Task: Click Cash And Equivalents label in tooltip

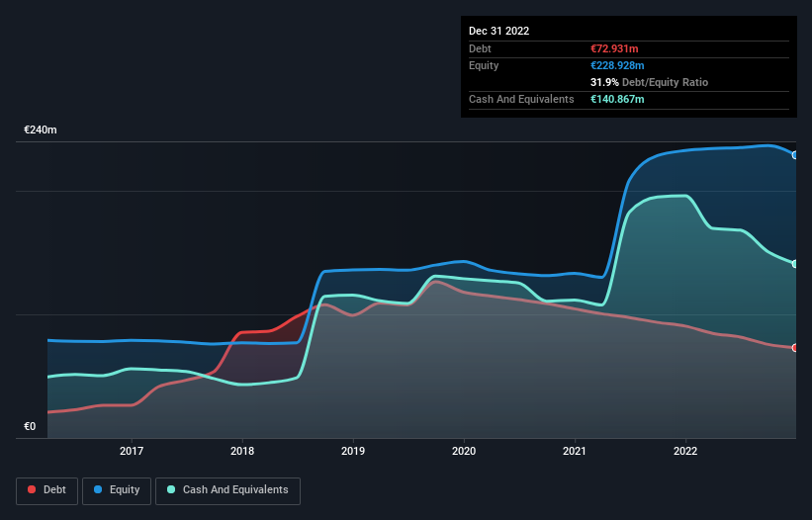Action: 521,99
